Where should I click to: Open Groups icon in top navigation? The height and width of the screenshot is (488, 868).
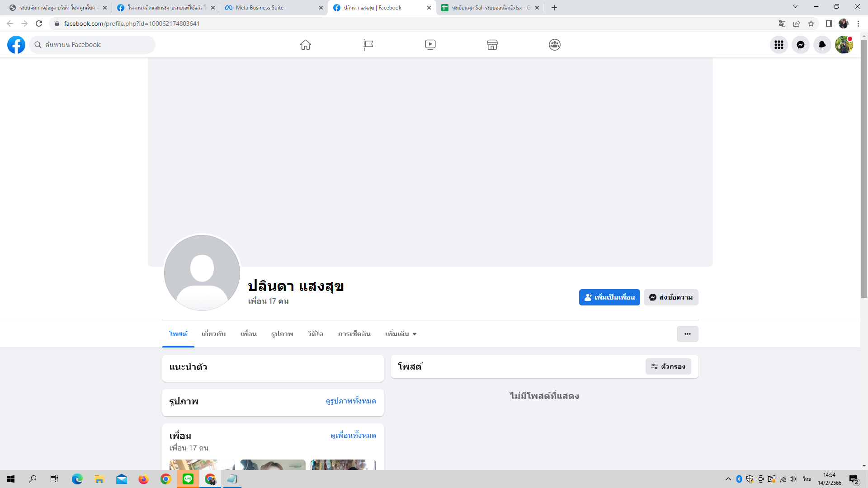[x=555, y=45]
